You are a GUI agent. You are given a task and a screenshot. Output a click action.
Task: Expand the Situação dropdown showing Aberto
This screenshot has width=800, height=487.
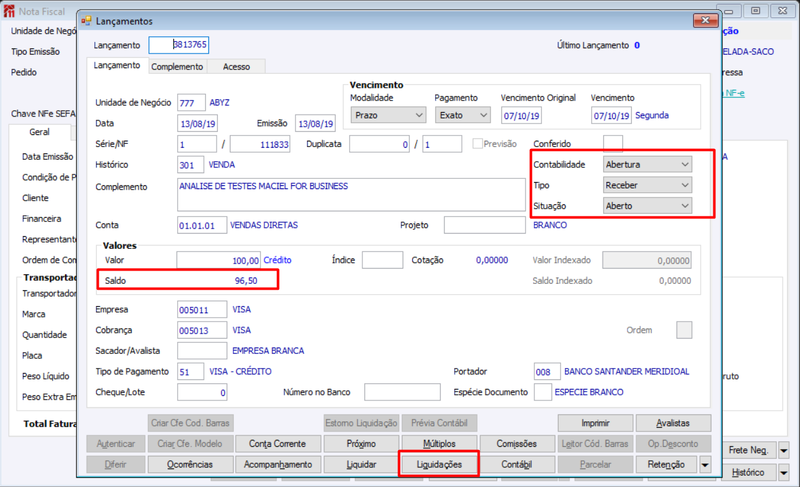click(x=647, y=206)
